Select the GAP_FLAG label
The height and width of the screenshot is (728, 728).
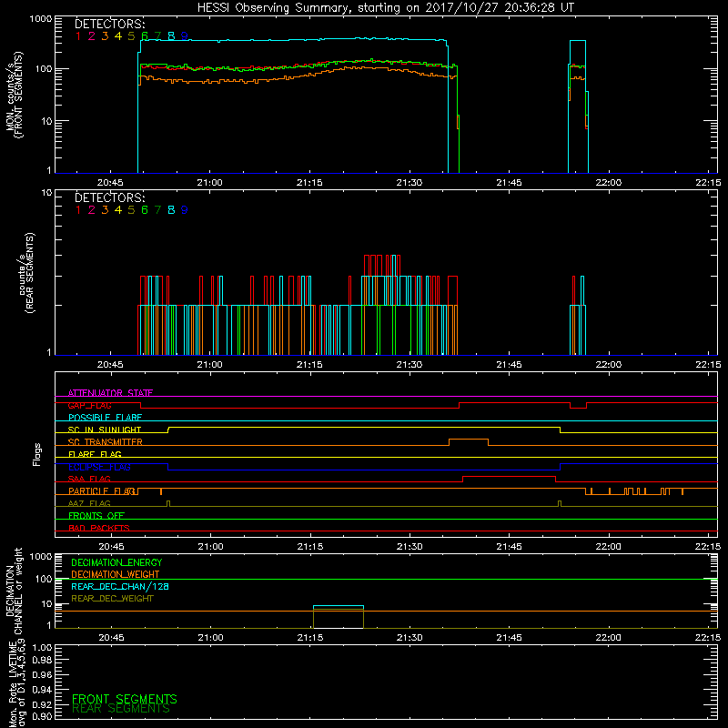point(89,405)
